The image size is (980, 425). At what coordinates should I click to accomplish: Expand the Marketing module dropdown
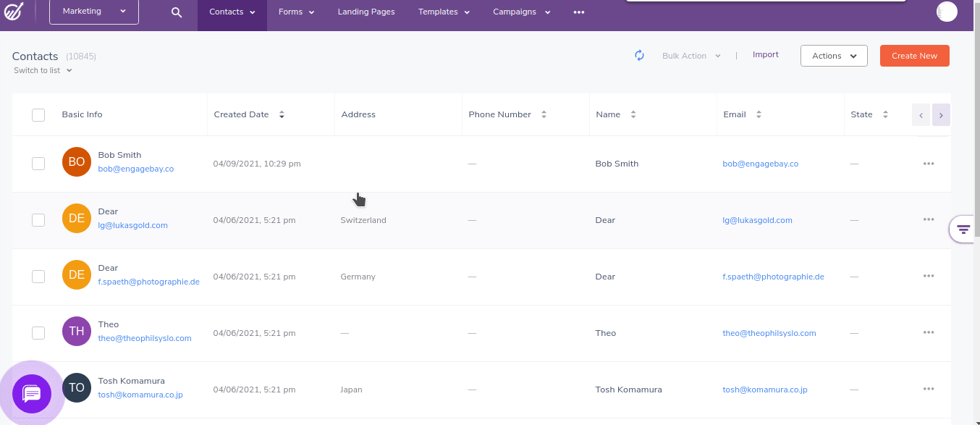click(x=94, y=12)
